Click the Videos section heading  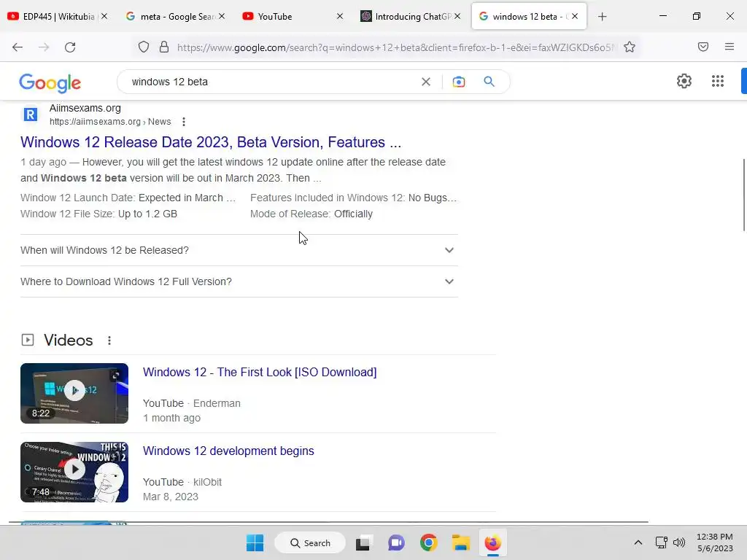tap(68, 340)
